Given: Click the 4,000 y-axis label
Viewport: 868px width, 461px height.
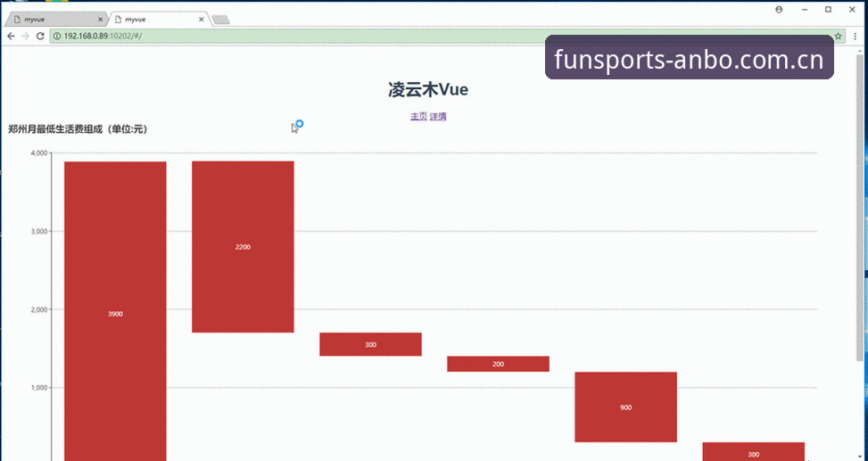Looking at the screenshot, I should [38, 152].
